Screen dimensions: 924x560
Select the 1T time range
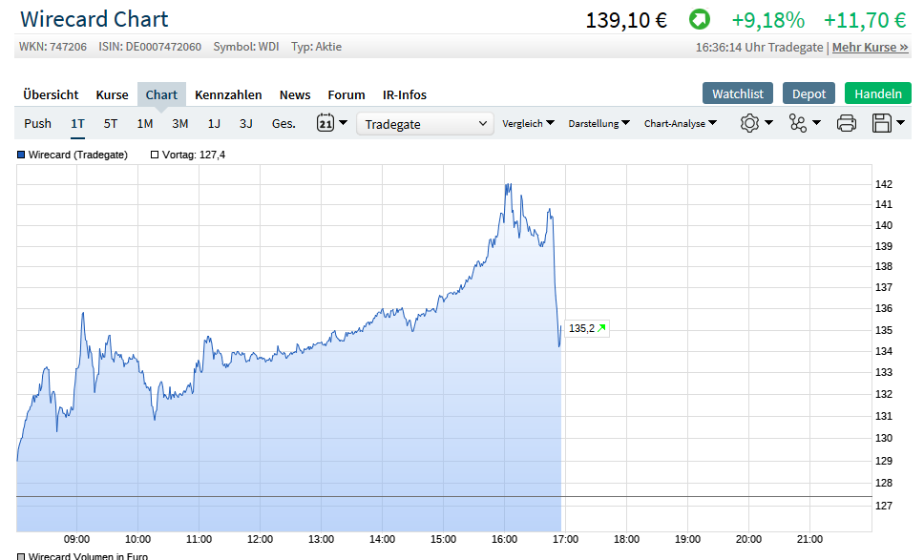pos(77,124)
